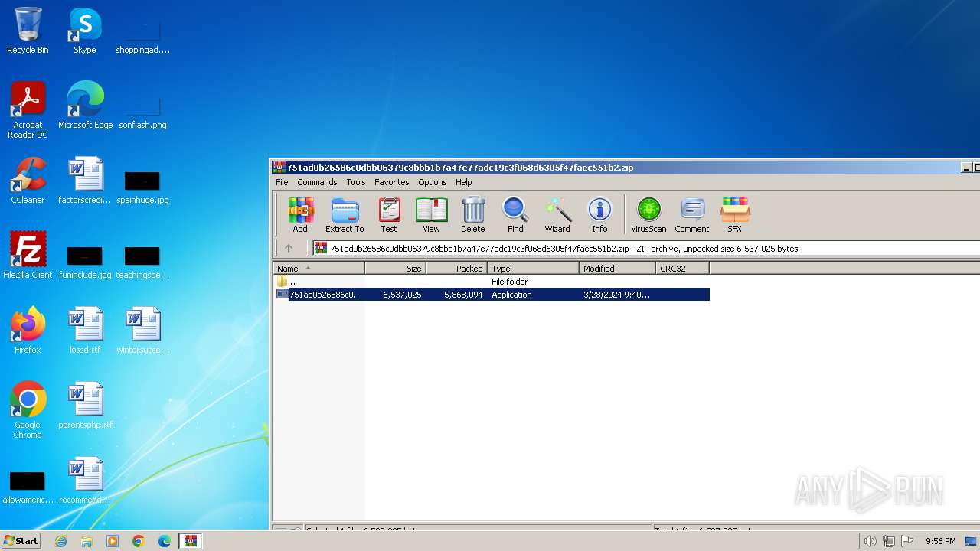This screenshot has width=980, height=551.
Task: Open the File menu
Action: (x=282, y=182)
